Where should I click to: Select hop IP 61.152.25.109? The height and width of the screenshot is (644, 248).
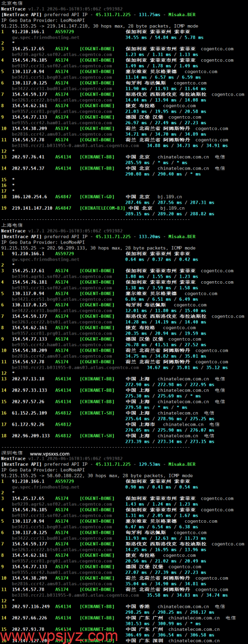click(x=29, y=413)
